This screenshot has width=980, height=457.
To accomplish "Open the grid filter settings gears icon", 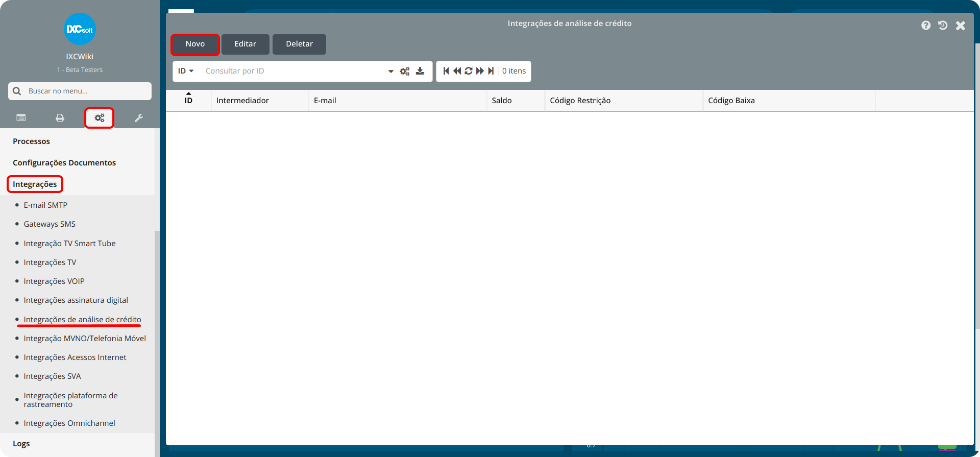I will click(405, 71).
